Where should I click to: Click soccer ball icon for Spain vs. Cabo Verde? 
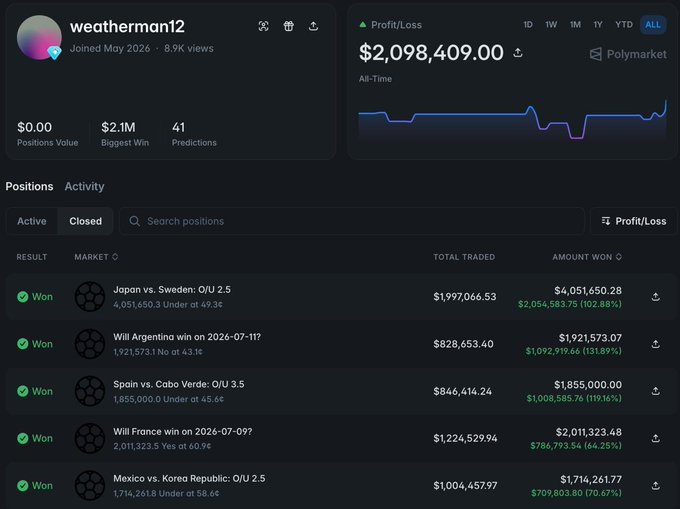click(x=90, y=391)
